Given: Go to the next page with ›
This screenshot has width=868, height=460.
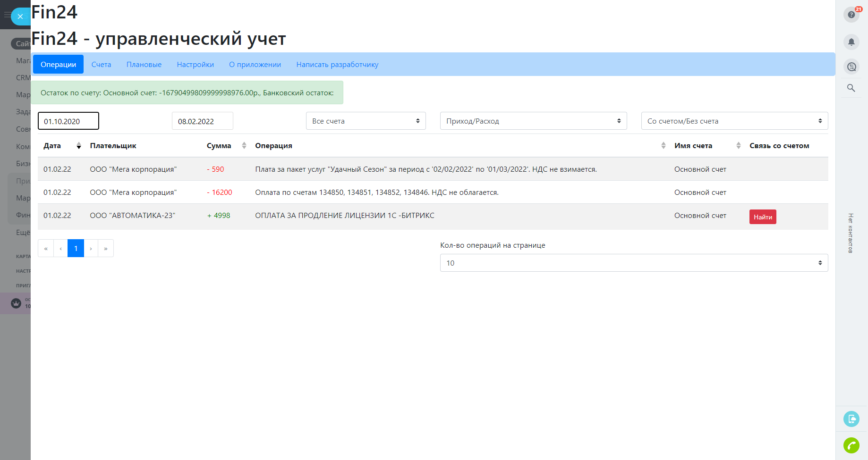Looking at the screenshot, I should (x=91, y=248).
